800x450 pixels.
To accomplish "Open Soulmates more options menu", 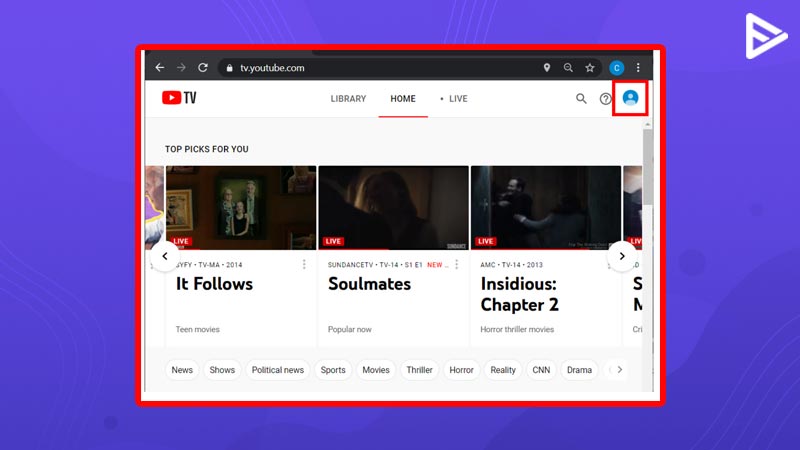I will 457,264.
